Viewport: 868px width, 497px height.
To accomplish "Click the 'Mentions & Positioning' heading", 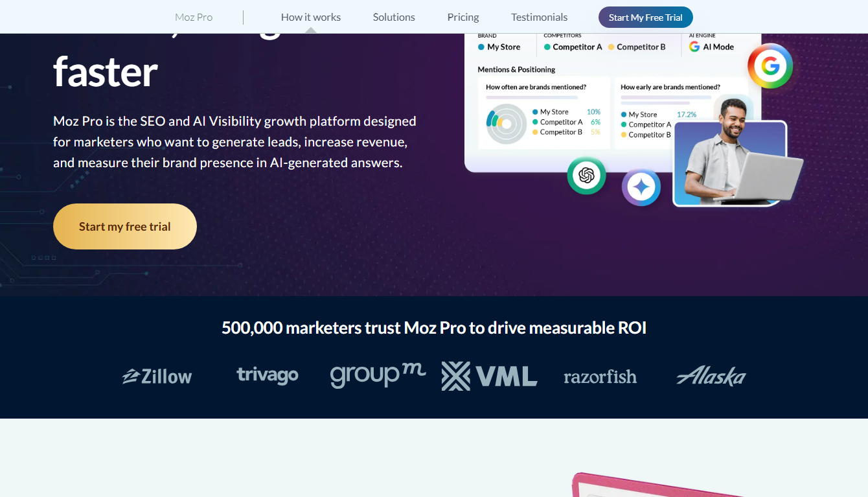I will coord(516,69).
